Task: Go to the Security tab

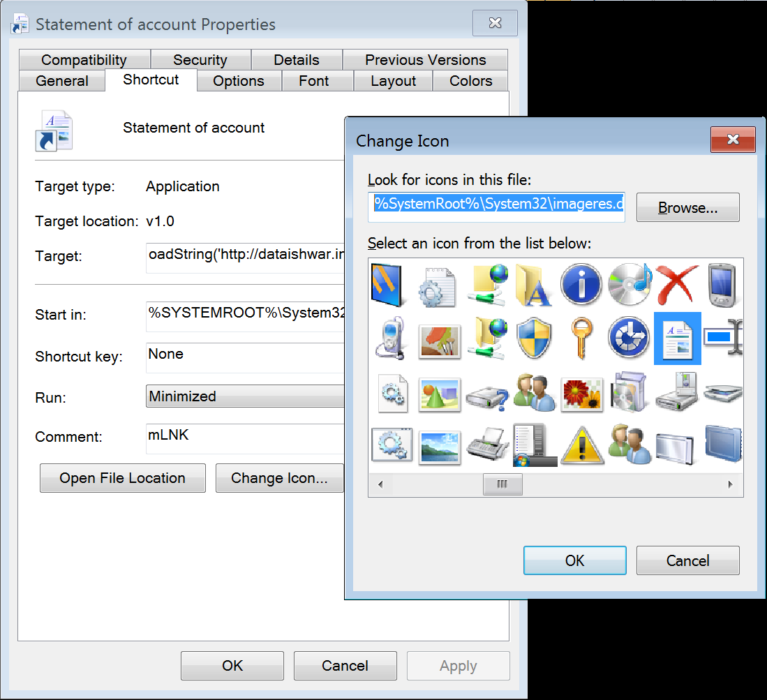Action: click(200, 60)
